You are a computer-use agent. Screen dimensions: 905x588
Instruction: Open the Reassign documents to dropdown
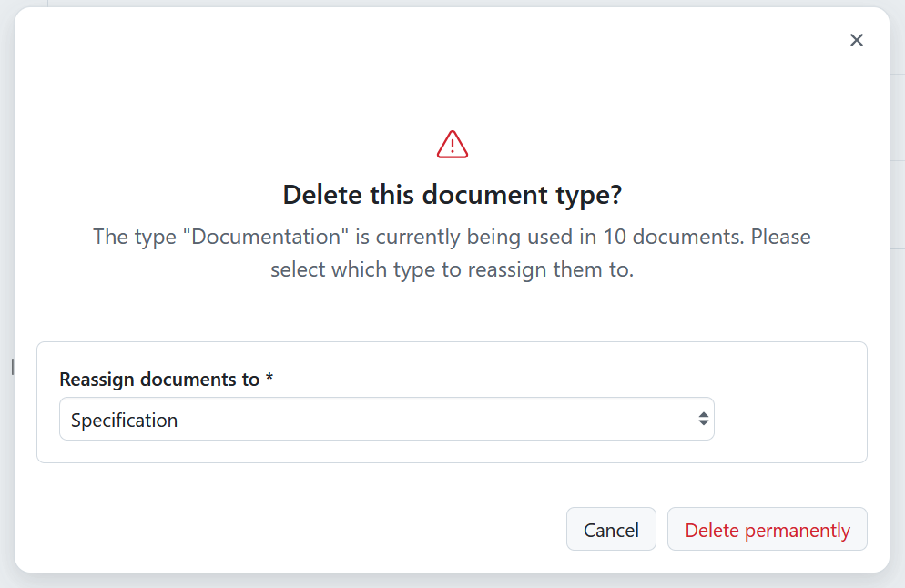(386, 419)
